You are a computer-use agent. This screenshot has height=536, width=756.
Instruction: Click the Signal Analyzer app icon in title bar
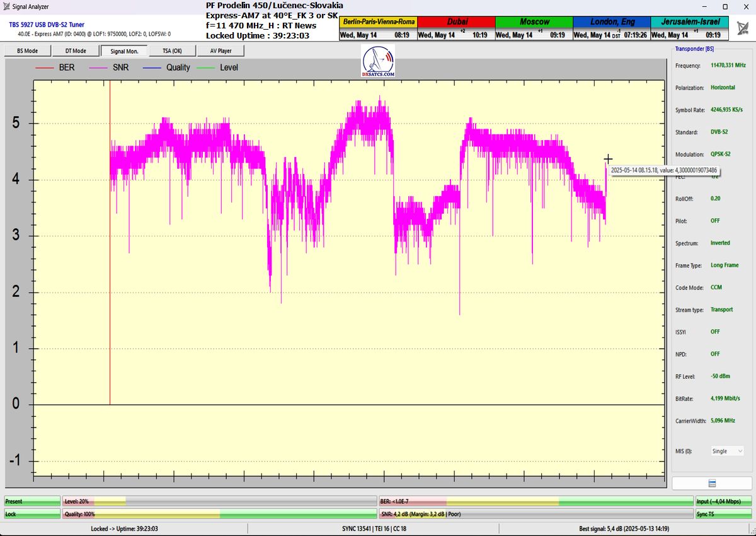[6, 6]
